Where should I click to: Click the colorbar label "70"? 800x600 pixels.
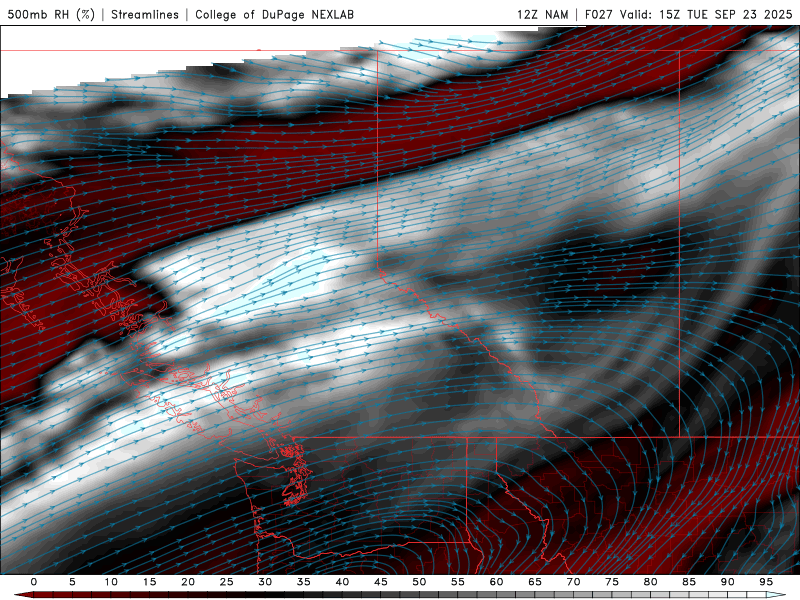tap(573, 582)
